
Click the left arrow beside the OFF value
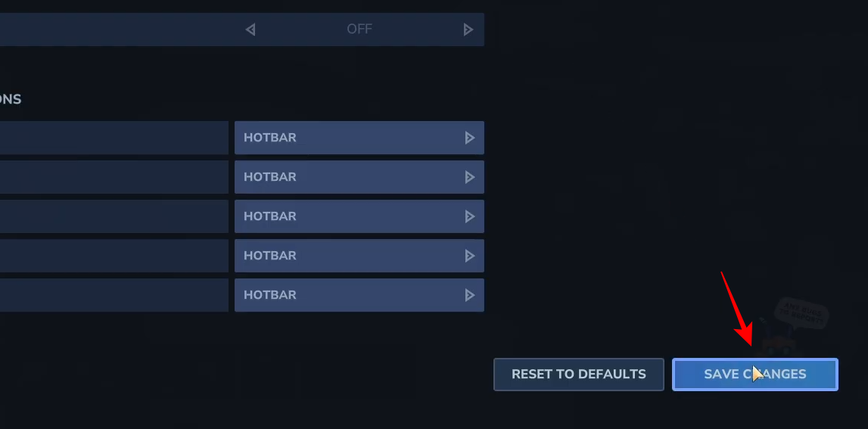(x=250, y=30)
